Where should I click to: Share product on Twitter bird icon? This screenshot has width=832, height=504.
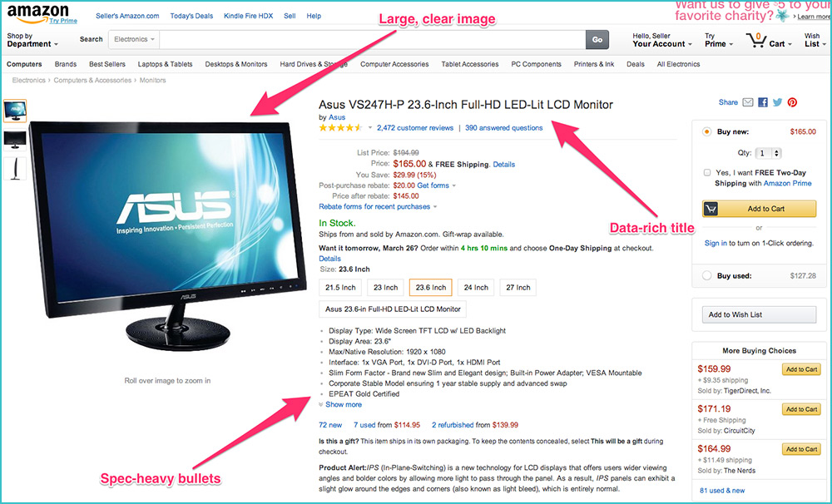point(777,102)
